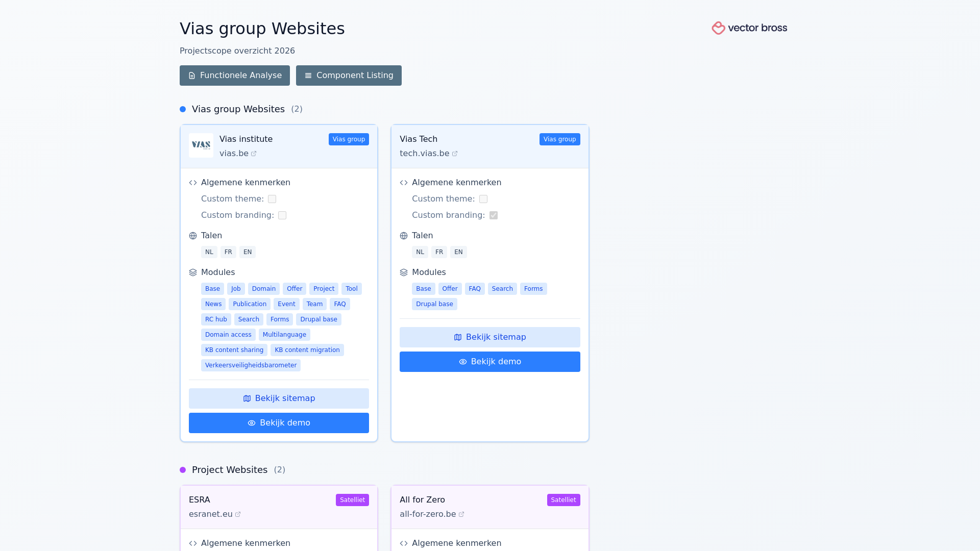Click the layers icon beside Modules in Vias institute

point(193,272)
